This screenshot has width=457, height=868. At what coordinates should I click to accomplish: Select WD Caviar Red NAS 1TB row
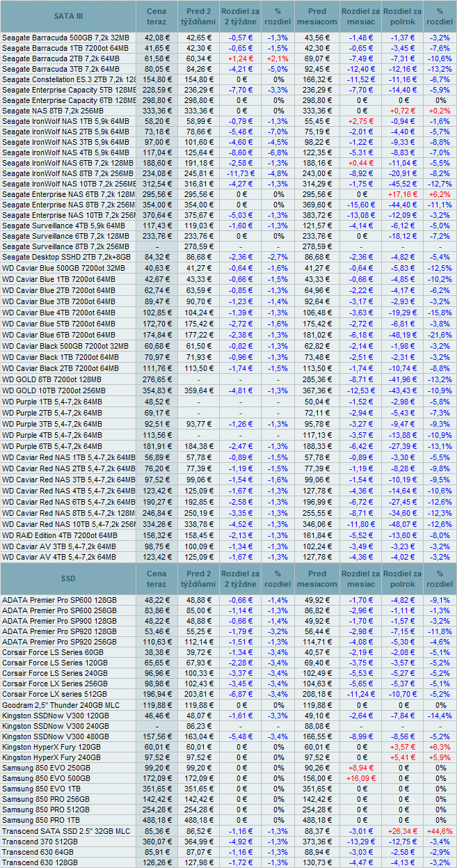[x=228, y=457]
